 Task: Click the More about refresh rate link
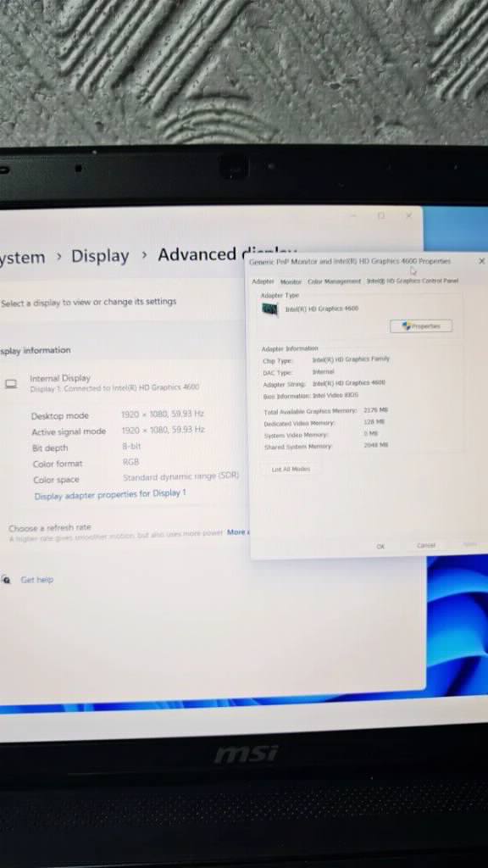click(x=238, y=532)
